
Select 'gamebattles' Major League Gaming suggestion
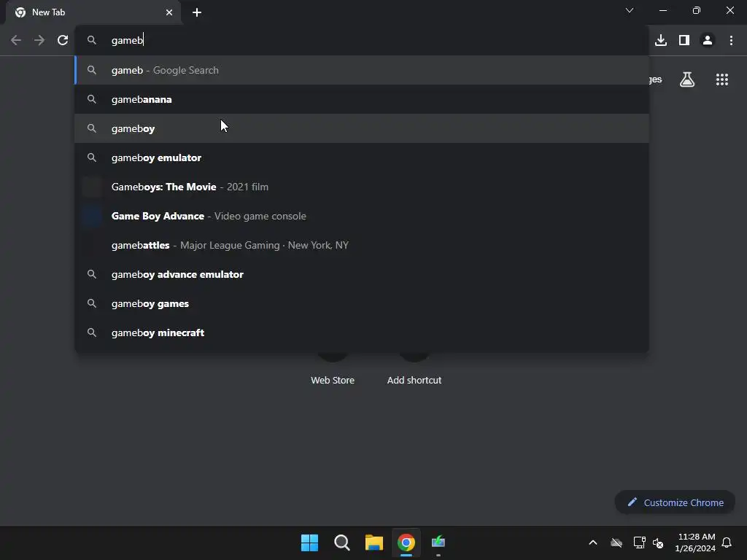pyautogui.click(x=362, y=245)
